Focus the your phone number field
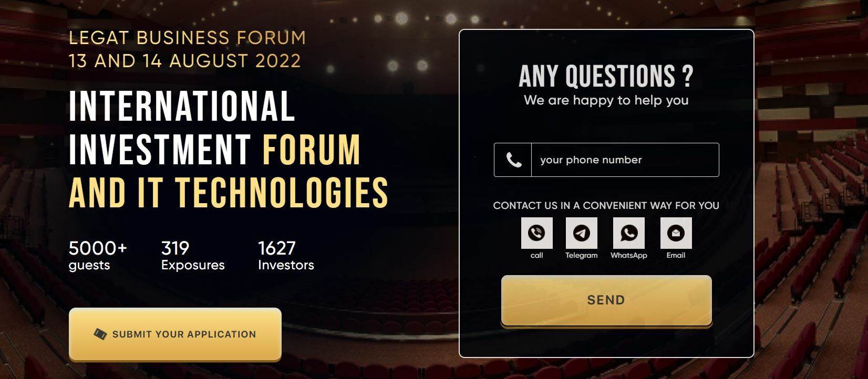This screenshot has height=379, width=868. click(606, 160)
